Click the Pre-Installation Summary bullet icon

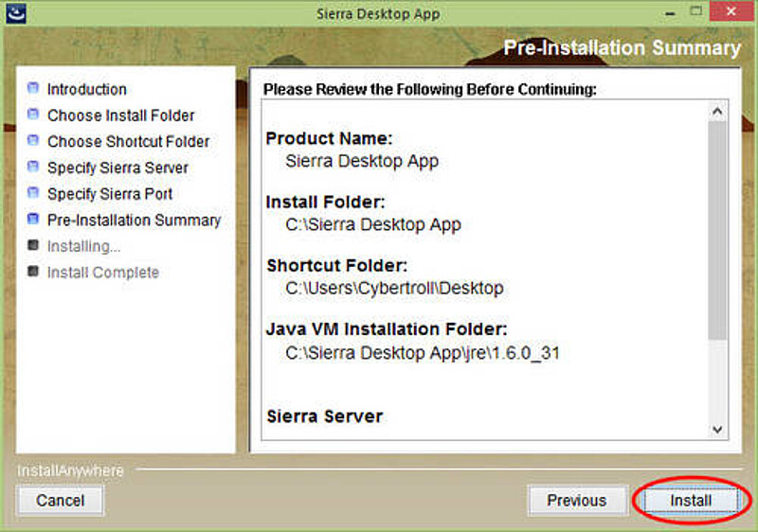(x=33, y=219)
